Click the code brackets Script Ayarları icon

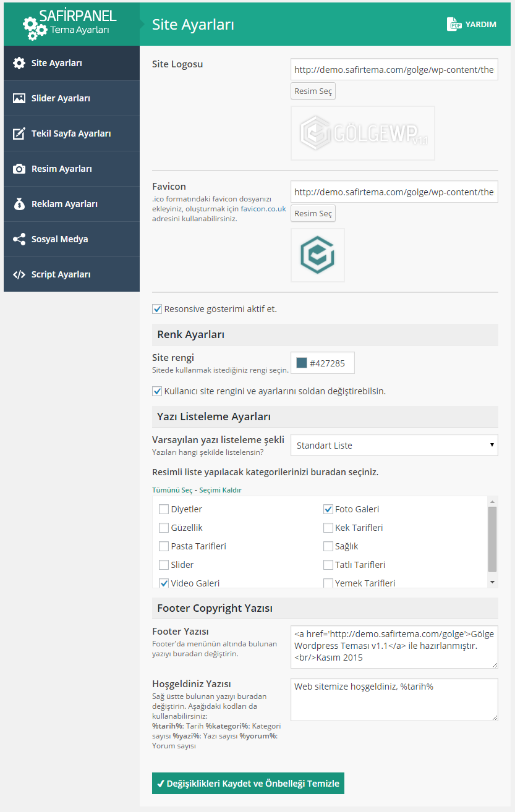(x=19, y=274)
